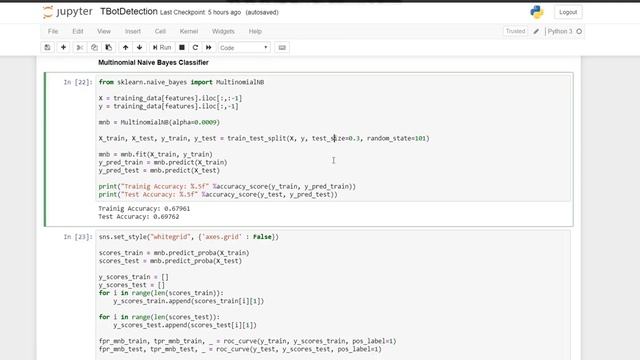
Task: Click the train_test_split code line
Action: [x=264, y=138]
